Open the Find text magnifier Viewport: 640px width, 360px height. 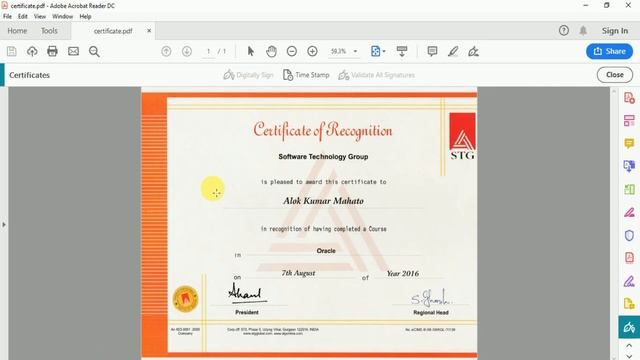[x=94, y=51]
